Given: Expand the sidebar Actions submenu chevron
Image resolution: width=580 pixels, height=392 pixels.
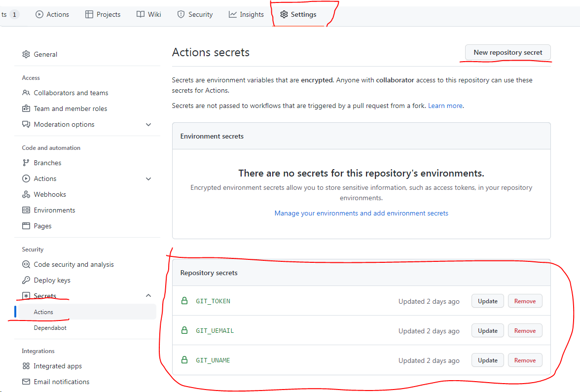Looking at the screenshot, I should click(x=148, y=179).
